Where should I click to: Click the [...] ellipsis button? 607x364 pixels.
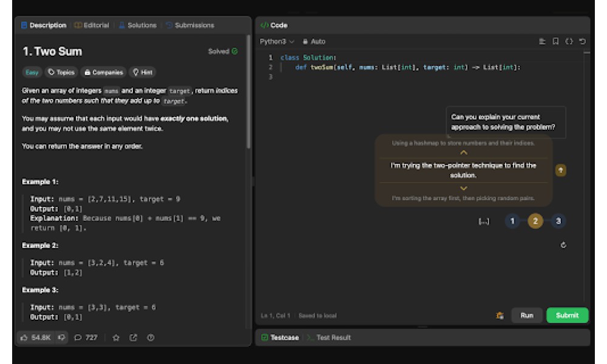(x=484, y=221)
